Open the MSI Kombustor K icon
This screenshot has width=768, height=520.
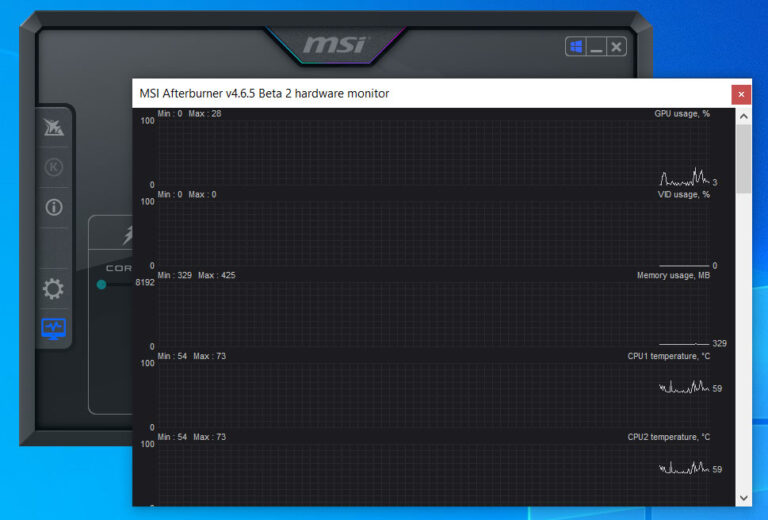point(53,167)
